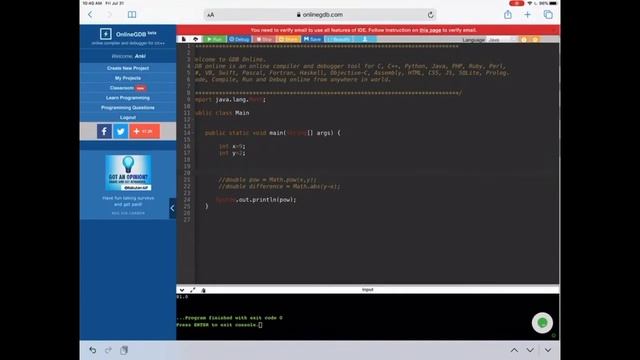The image size is (640, 360).
Task: Click the Beautify code button
Action: tap(339, 39)
